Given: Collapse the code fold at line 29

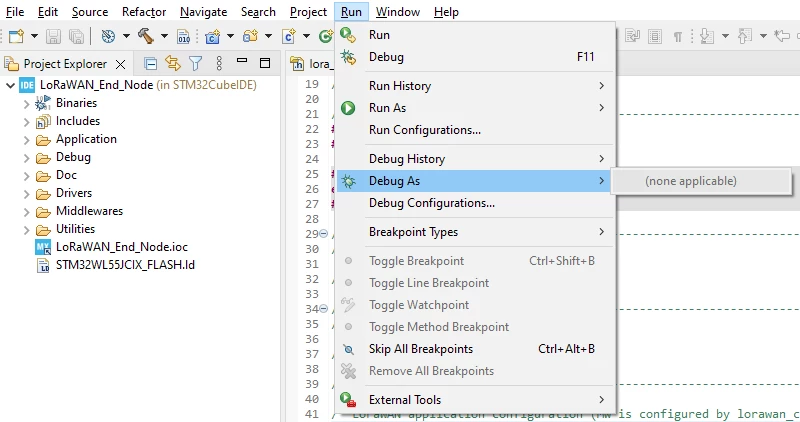Looking at the screenshot, I should (323, 234).
